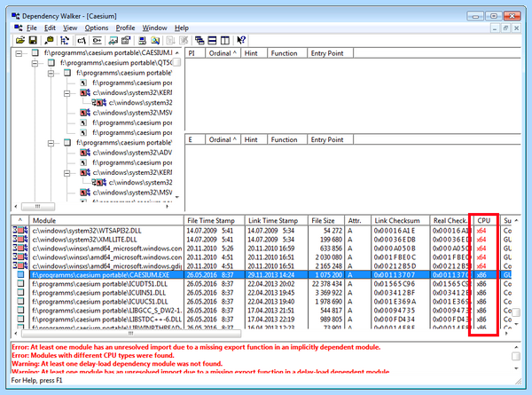Open the Window menu
Viewport: 532px width, 395px height.
154,28
